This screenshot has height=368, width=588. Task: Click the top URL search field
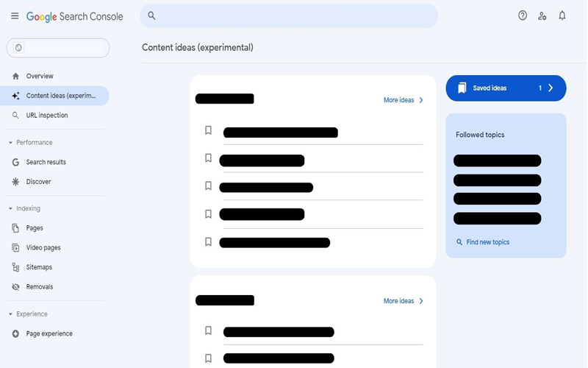289,15
